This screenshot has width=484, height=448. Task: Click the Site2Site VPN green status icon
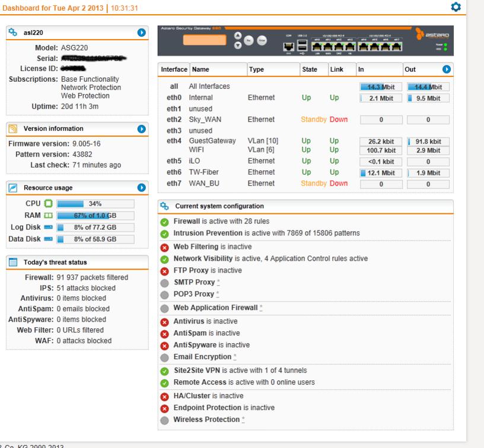[164, 371]
